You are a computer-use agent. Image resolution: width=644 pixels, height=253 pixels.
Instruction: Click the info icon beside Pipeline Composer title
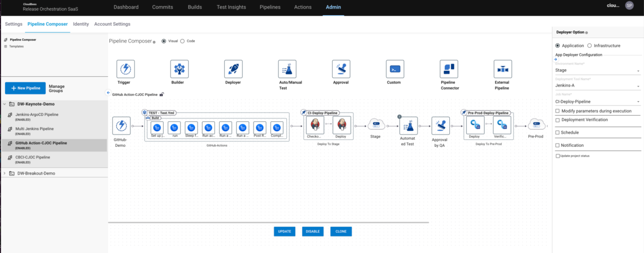pyautogui.click(x=154, y=42)
